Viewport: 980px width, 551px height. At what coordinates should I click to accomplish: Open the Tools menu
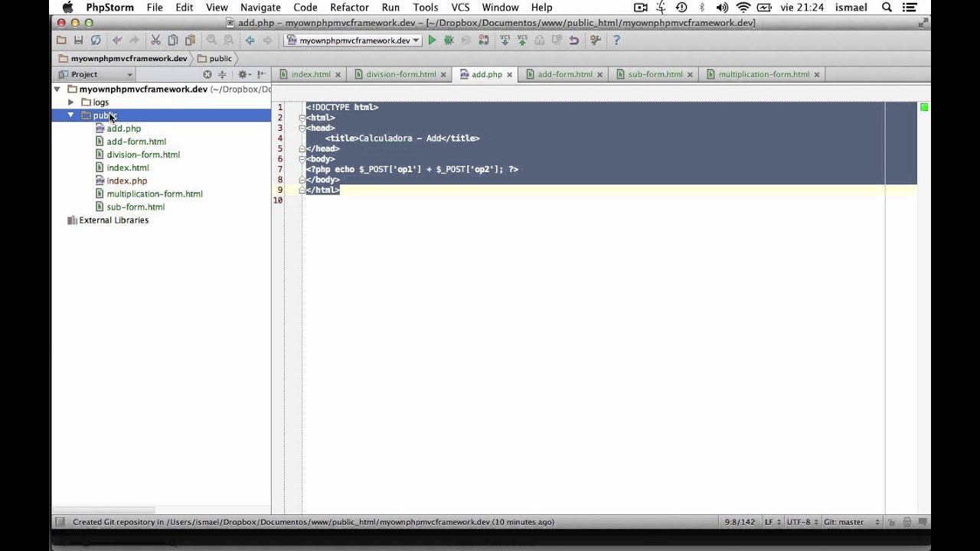coord(426,8)
